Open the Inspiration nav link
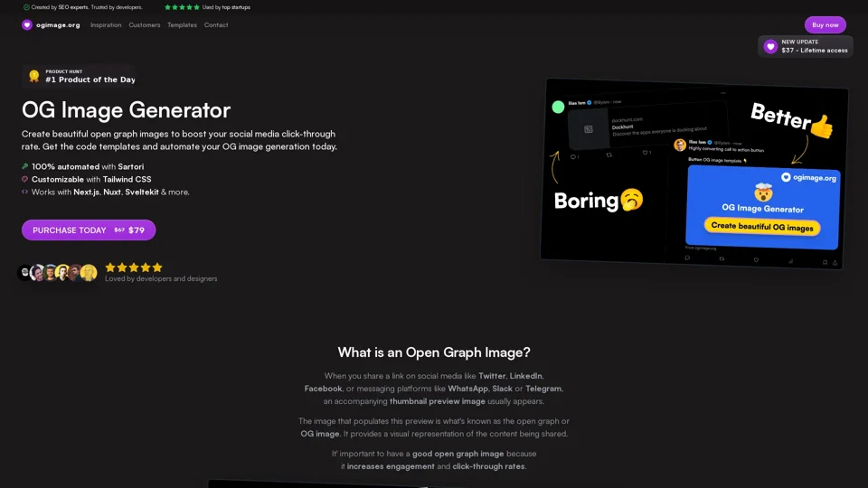The width and height of the screenshot is (868, 488). click(106, 25)
